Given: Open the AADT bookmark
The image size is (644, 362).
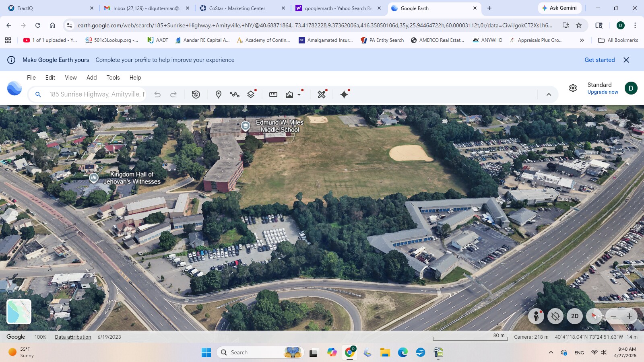Looking at the screenshot, I should (x=158, y=40).
